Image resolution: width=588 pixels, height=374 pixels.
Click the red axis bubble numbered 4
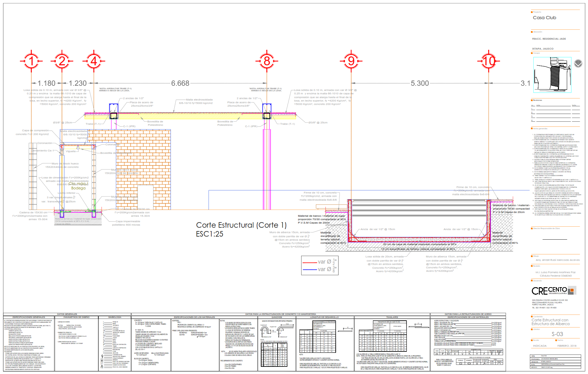pyautogui.click(x=94, y=61)
